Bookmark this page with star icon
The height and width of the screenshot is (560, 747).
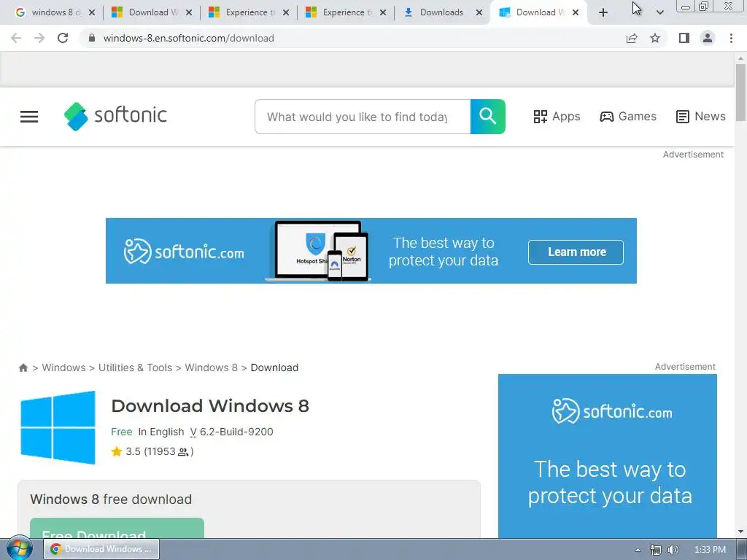click(655, 38)
